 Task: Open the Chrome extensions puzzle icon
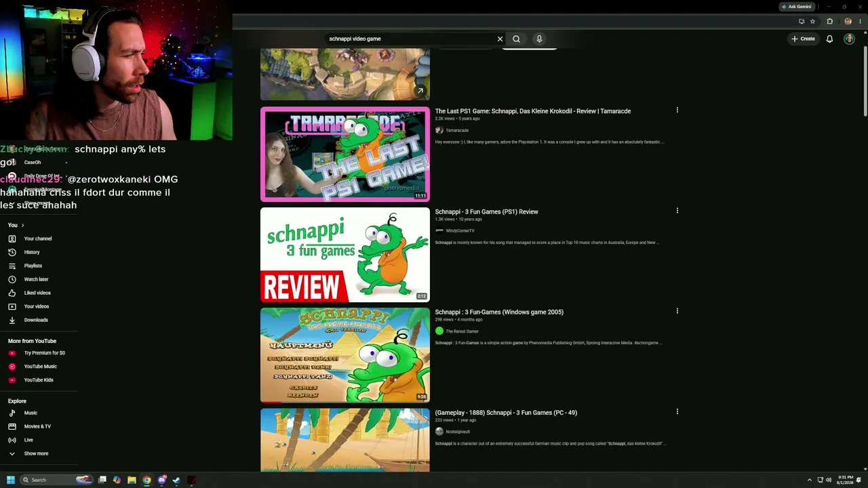(x=829, y=21)
